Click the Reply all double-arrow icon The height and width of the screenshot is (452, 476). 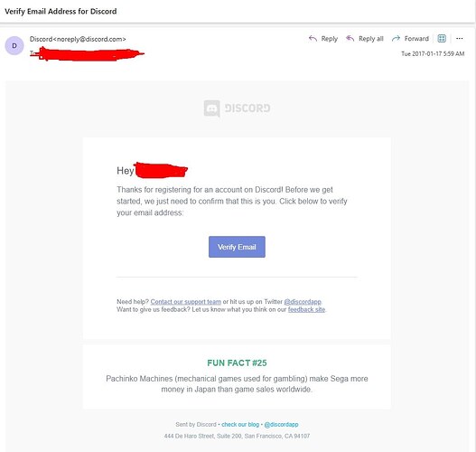tap(350, 39)
